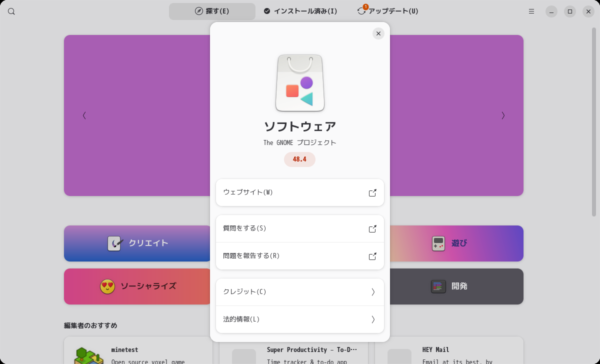Click the ソフトウェア dialog title
This screenshot has width=600, height=364.
(300, 126)
